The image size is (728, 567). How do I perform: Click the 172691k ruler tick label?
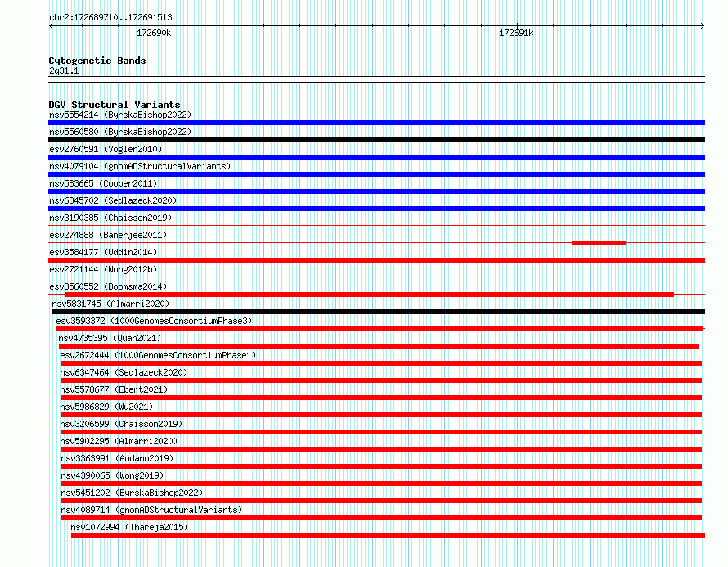pyautogui.click(x=516, y=34)
